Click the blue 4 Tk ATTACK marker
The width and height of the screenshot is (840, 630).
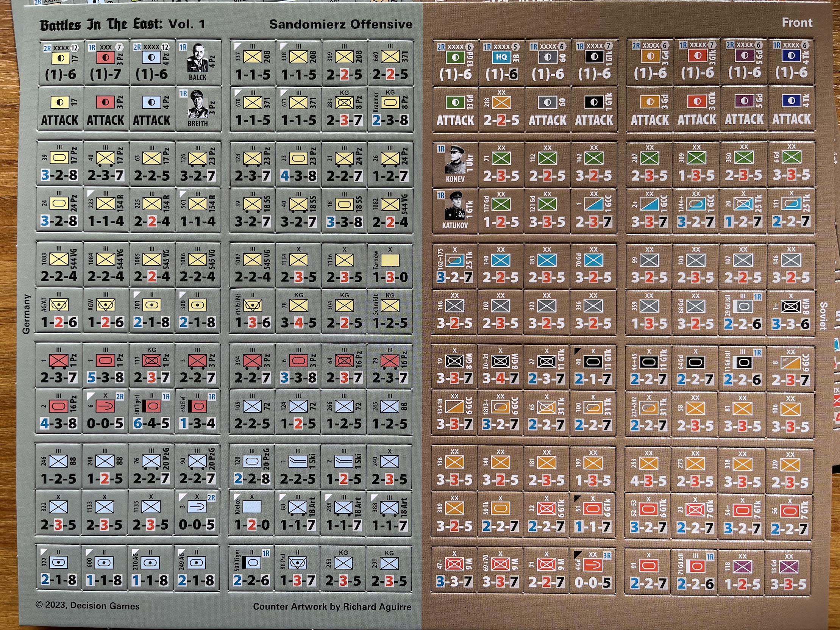tap(791, 109)
